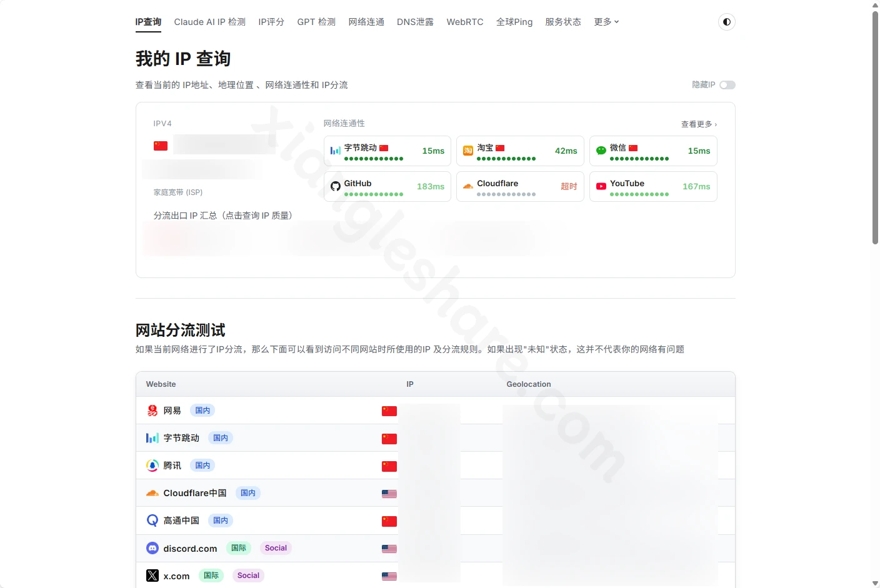The width and height of the screenshot is (880, 588).
Task: Click the discord.com logo icon
Action: pos(152,548)
